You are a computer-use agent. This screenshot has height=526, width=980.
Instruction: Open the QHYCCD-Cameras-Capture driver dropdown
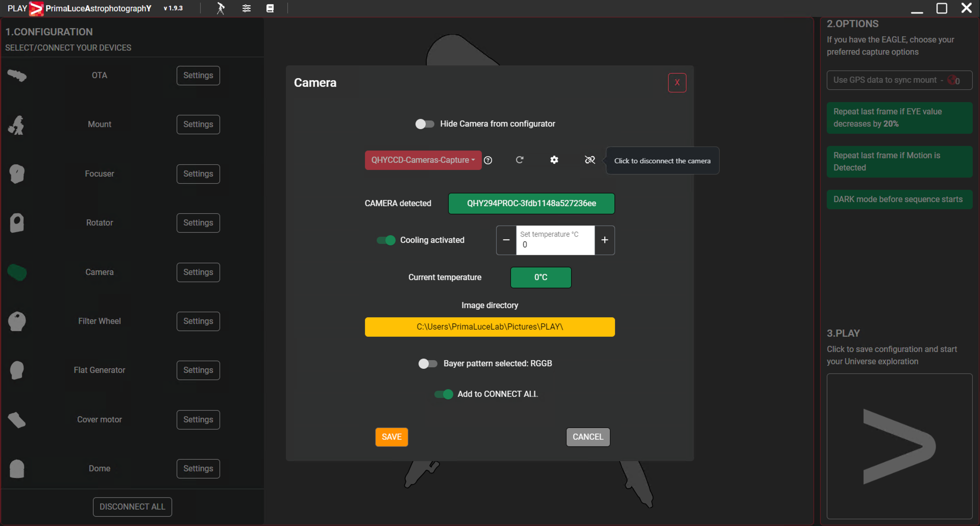tap(423, 160)
